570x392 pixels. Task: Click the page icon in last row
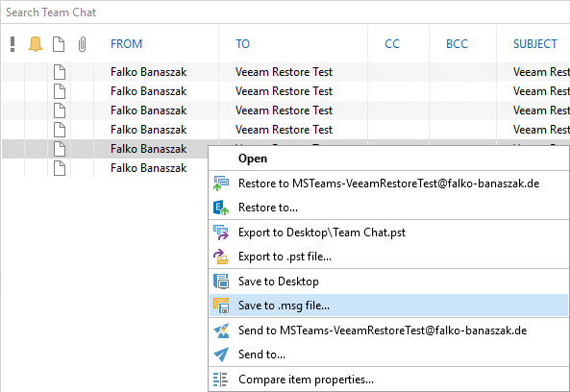pyautogui.click(x=60, y=168)
